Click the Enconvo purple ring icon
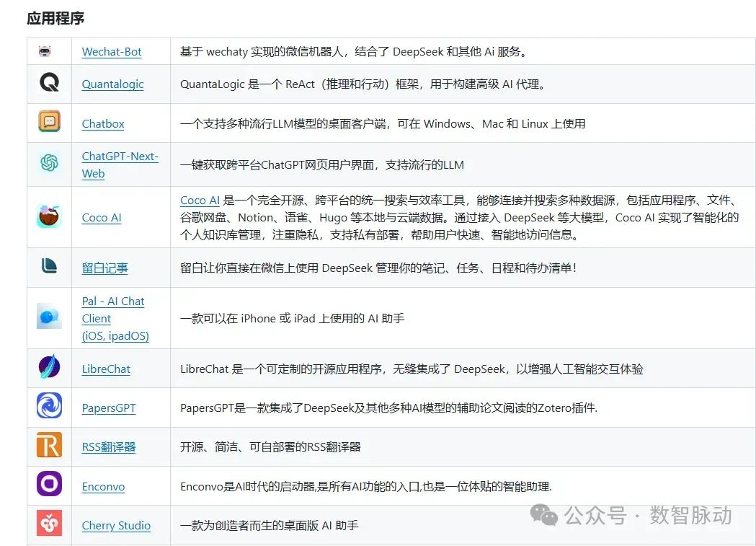This screenshot has height=546, width=756. 49,484
